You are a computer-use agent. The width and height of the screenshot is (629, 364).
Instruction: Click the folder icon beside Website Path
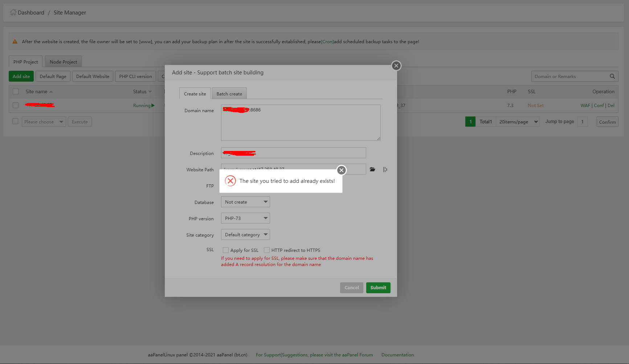(x=372, y=169)
